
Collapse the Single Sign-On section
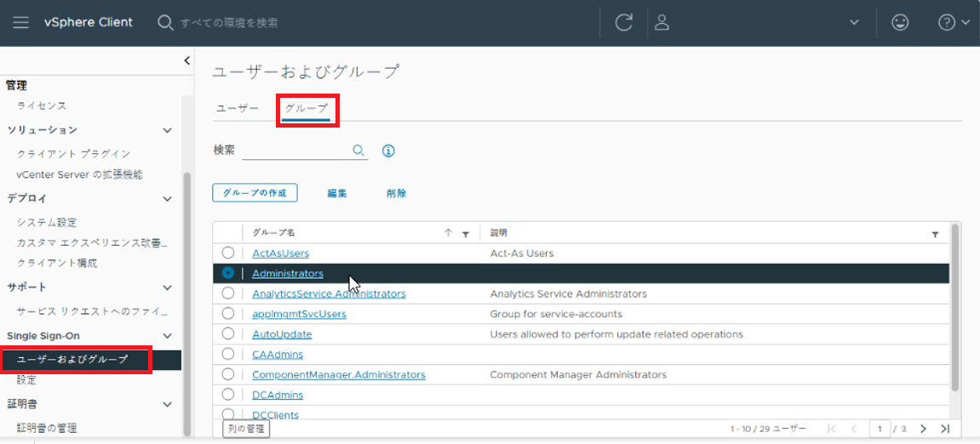point(168,336)
